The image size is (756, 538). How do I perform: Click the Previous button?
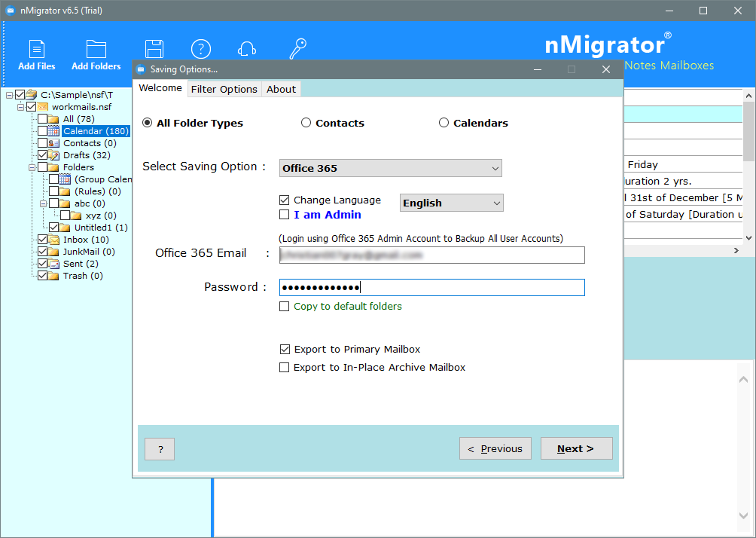495,448
